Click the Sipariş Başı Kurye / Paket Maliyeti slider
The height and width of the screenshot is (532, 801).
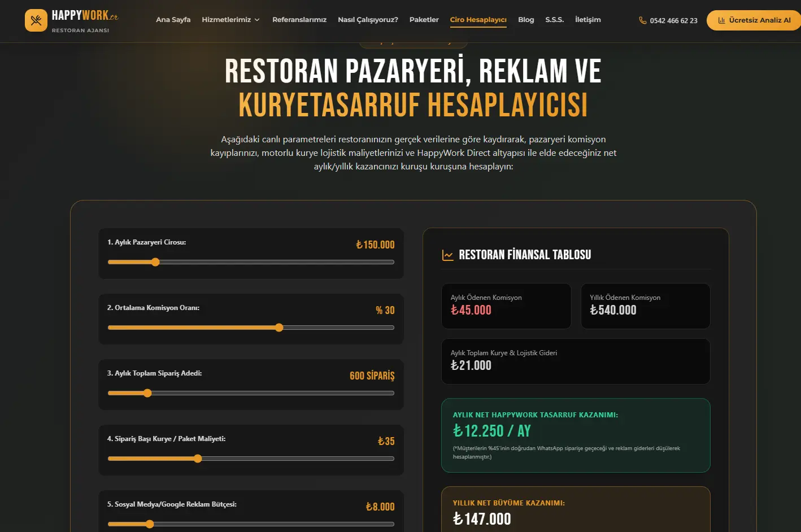tap(251, 459)
